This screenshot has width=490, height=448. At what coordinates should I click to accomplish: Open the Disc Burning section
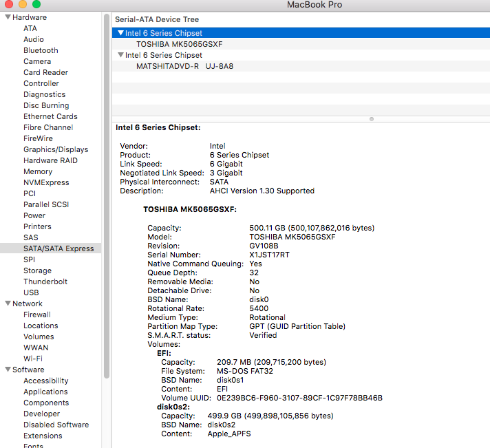coord(46,105)
